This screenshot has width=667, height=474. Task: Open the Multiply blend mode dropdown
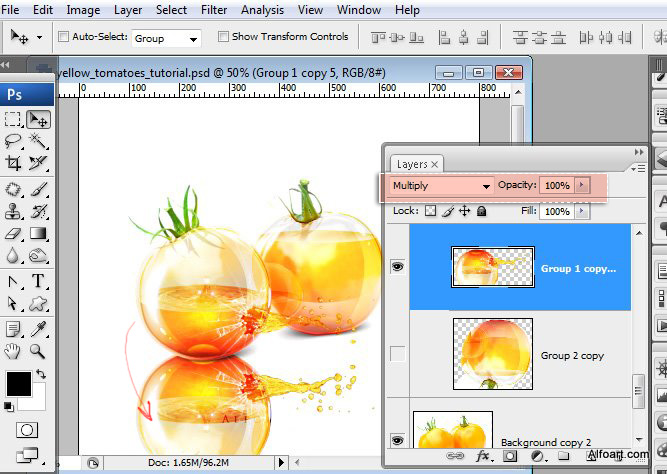pyautogui.click(x=441, y=186)
